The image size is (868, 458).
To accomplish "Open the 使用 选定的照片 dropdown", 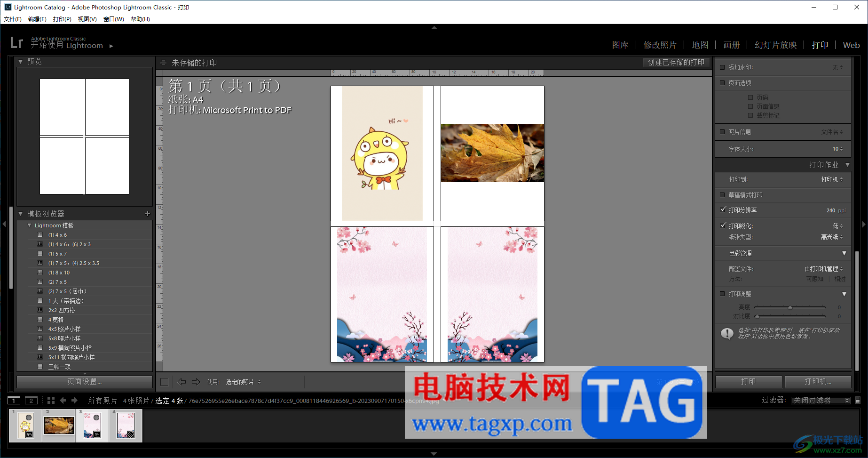I will [x=243, y=382].
